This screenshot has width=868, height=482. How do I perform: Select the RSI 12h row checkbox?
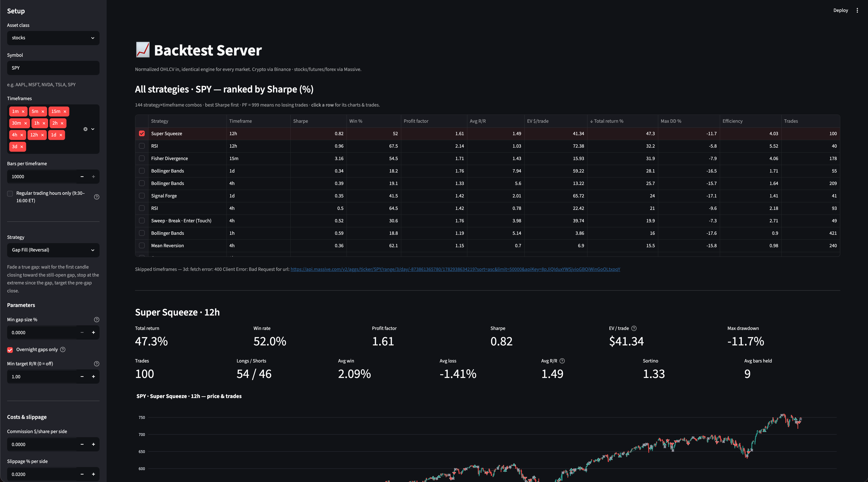click(142, 146)
